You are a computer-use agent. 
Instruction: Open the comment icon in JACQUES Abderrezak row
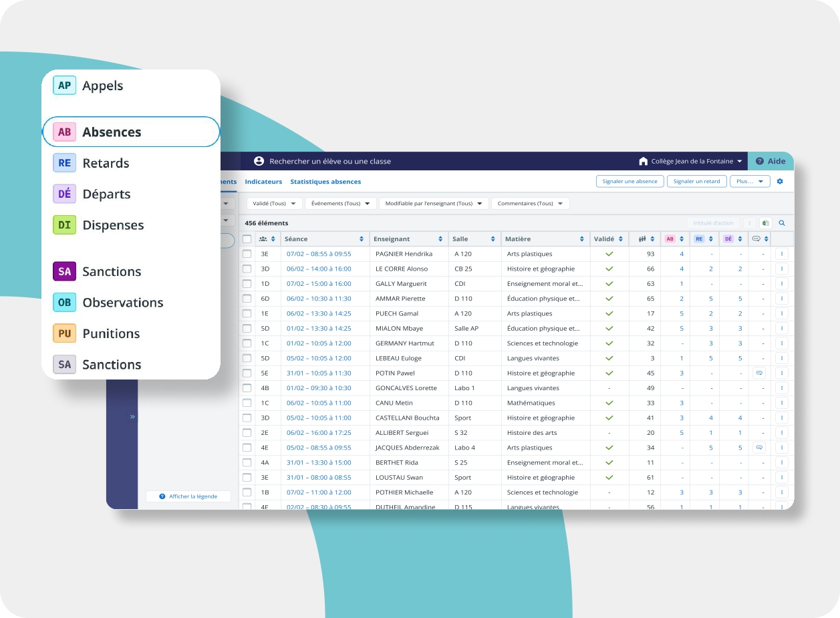click(758, 448)
